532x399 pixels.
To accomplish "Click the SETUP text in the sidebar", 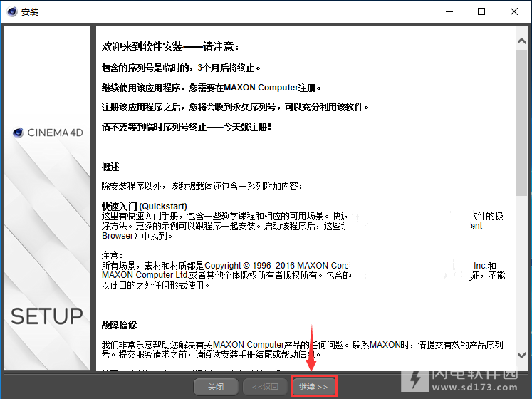I will click(47, 316).
